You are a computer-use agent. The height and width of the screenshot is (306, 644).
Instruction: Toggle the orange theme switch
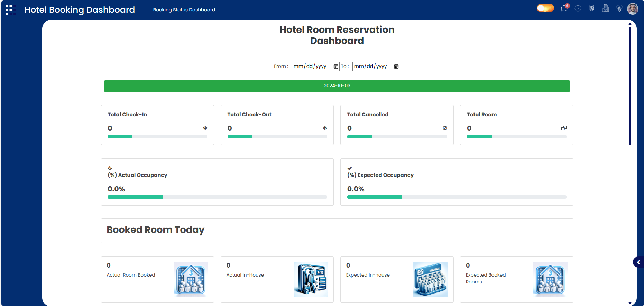tap(545, 8)
